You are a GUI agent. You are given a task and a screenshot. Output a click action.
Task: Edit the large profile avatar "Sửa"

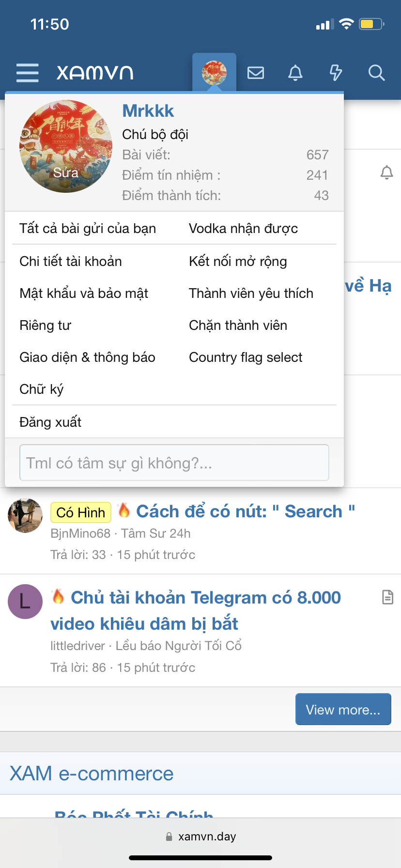pyautogui.click(x=66, y=146)
